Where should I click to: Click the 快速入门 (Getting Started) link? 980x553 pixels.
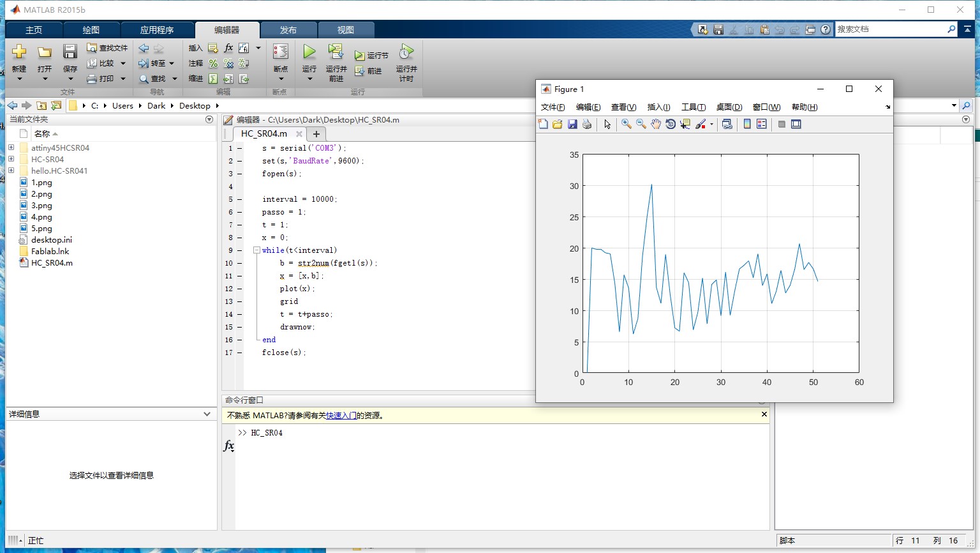pyautogui.click(x=341, y=416)
